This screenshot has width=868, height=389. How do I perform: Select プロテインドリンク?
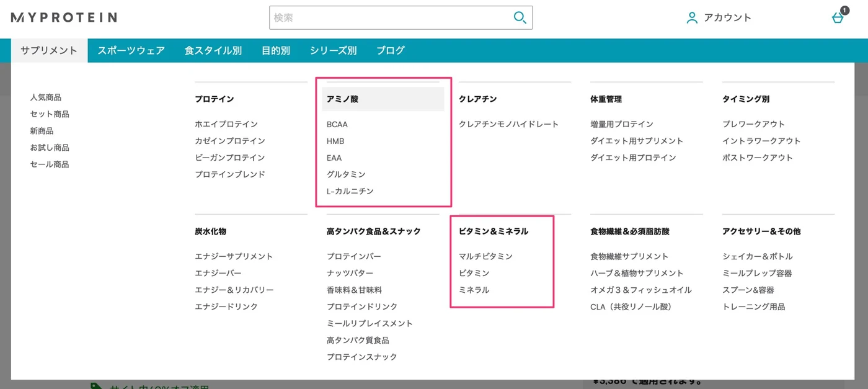pos(362,306)
